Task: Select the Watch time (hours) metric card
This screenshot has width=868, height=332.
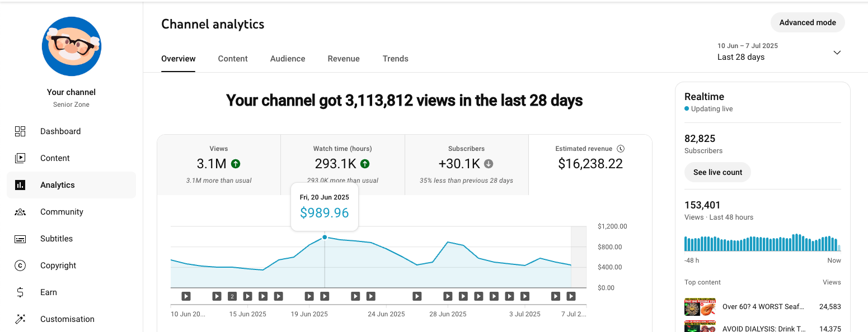Action: [x=342, y=164]
